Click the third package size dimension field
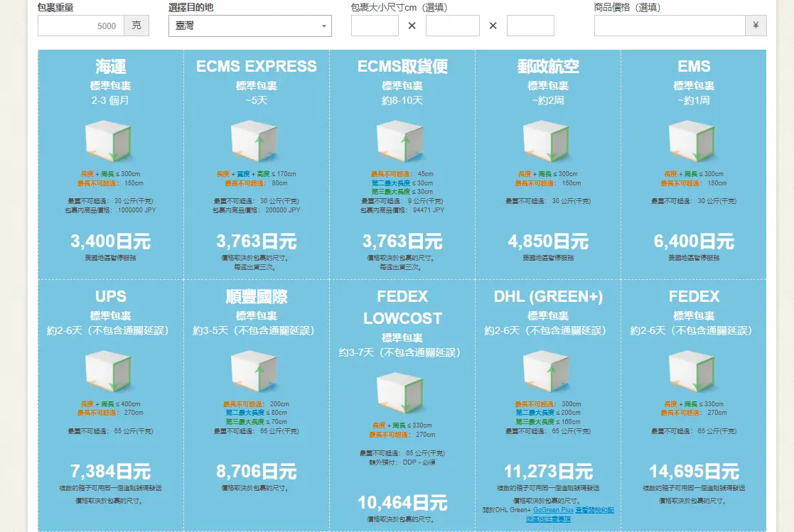Viewport: 794px width, 532px height. click(531, 26)
